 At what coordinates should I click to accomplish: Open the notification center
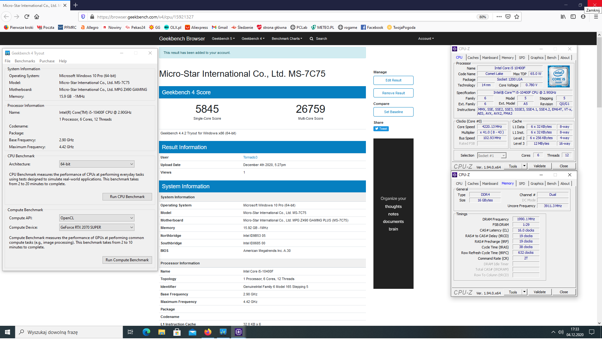[x=592, y=332]
